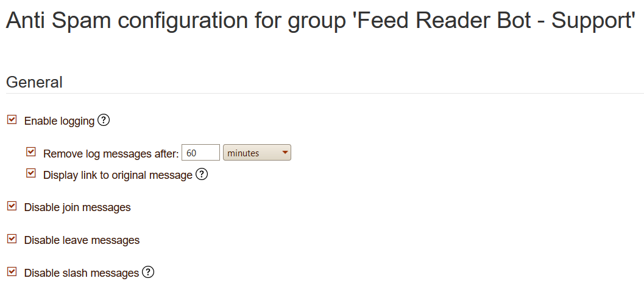Image resolution: width=644 pixels, height=295 pixels.
Task: Toggle the Disable leave messages checkbox
Action: pyautogui.click(x=12, y=239)
